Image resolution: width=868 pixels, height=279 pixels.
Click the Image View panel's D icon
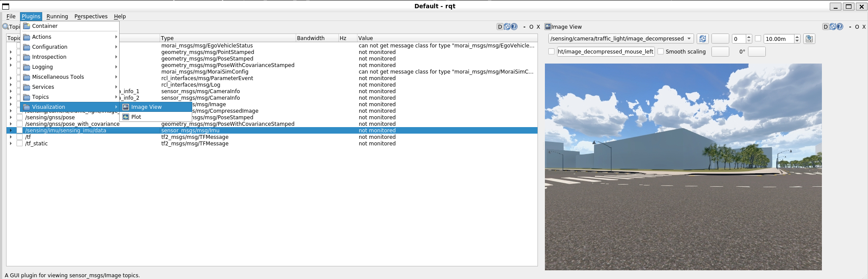point(825,27)
